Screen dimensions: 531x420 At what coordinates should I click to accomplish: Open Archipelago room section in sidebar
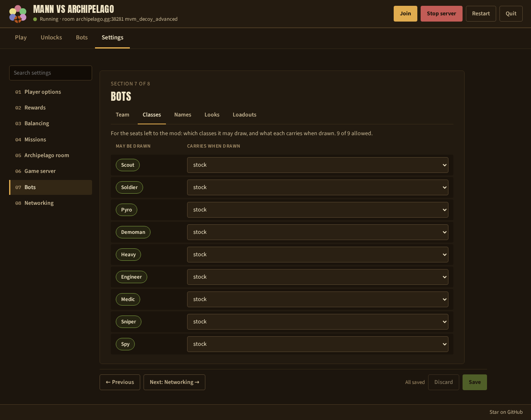coord(51,155)
